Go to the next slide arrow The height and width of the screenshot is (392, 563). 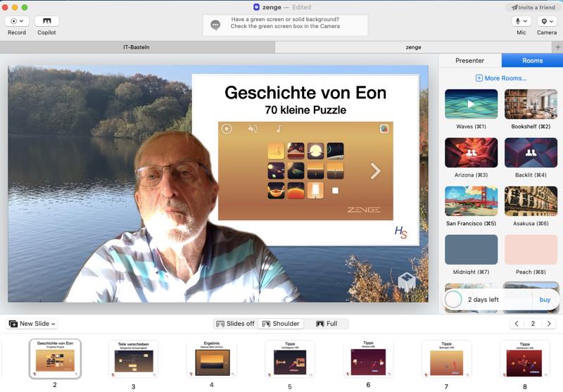coord(550,324)
